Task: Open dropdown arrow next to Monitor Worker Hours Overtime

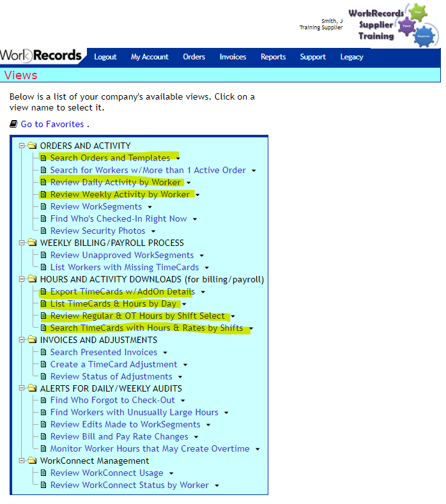Action: [258, 449]
